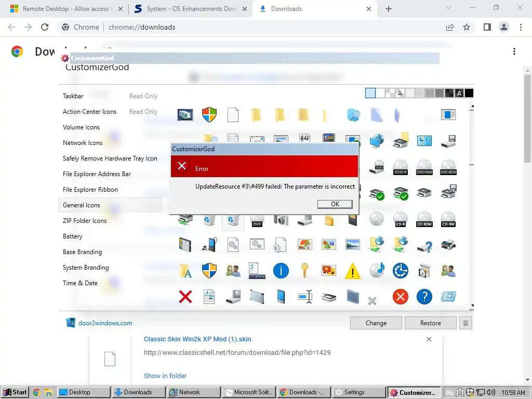
Task: Open the Downloads page three-dot menu
Action: coord(514,51)
